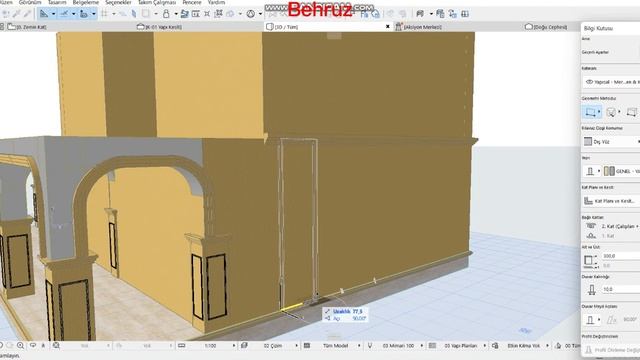Screen dimensions: 640x360
Task: Click the layout book grid icon
Action: [x=465, y=14]
